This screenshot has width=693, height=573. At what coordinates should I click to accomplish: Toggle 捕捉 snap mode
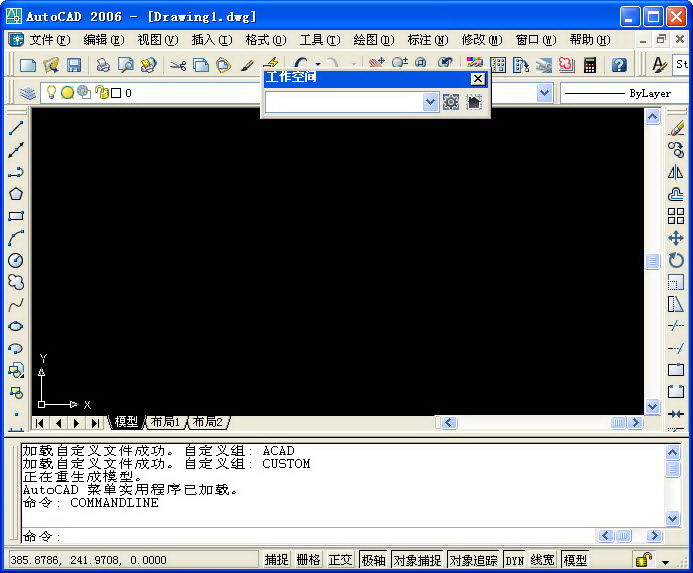276,560
